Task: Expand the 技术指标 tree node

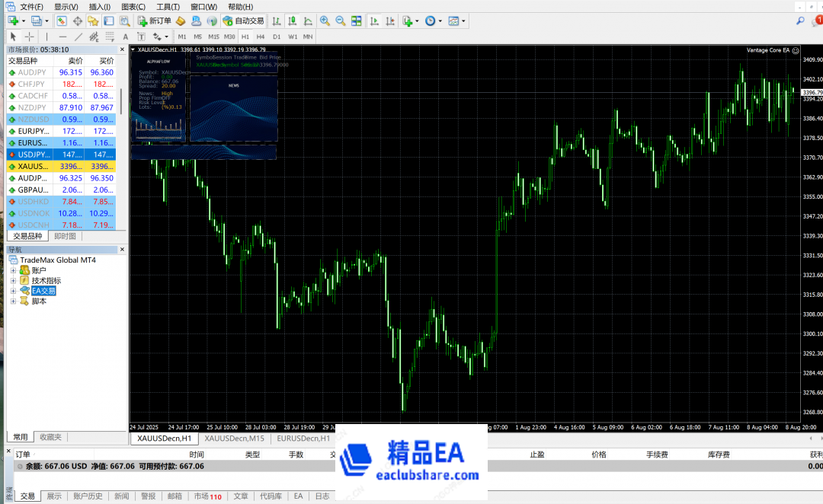Action: 13,281
